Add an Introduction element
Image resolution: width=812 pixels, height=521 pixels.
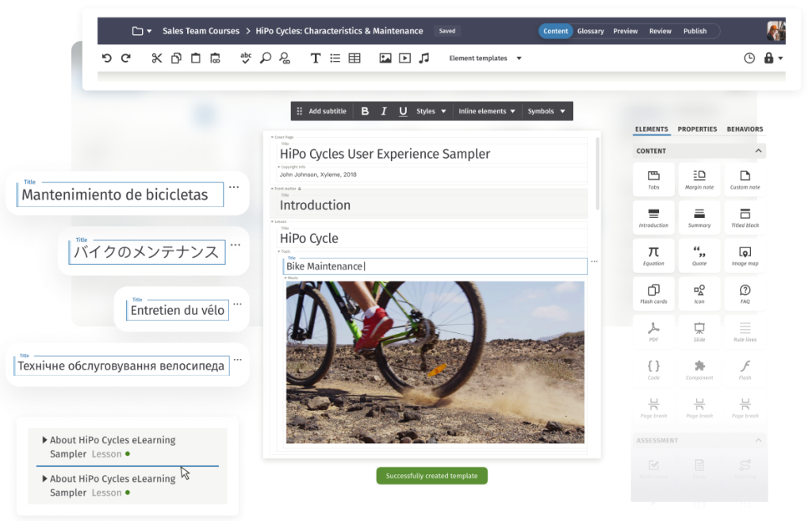pos(653,217)
